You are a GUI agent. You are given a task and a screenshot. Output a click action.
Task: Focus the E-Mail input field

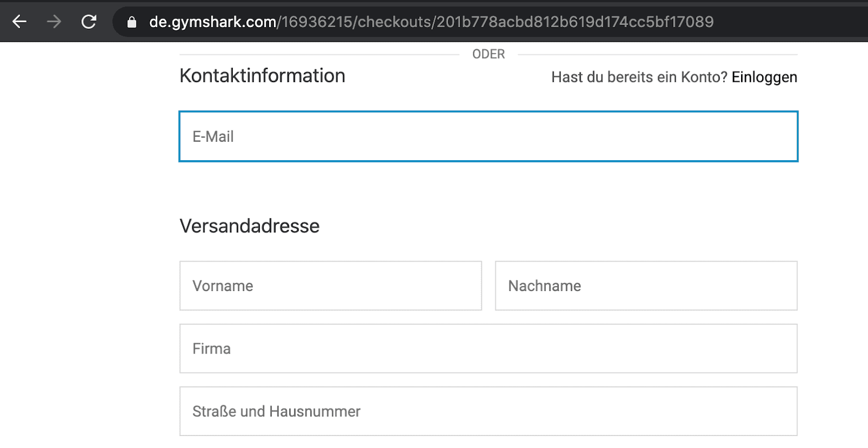point(488,136)
